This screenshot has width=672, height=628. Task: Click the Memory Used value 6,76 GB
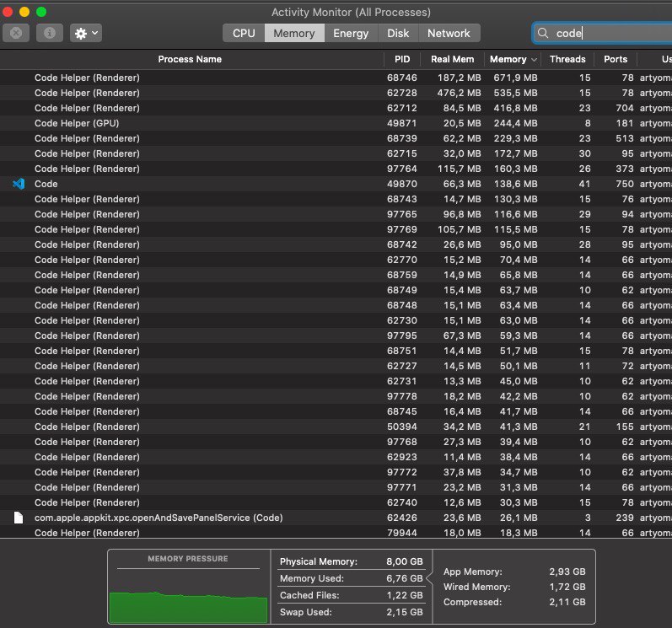pos(404,578)
